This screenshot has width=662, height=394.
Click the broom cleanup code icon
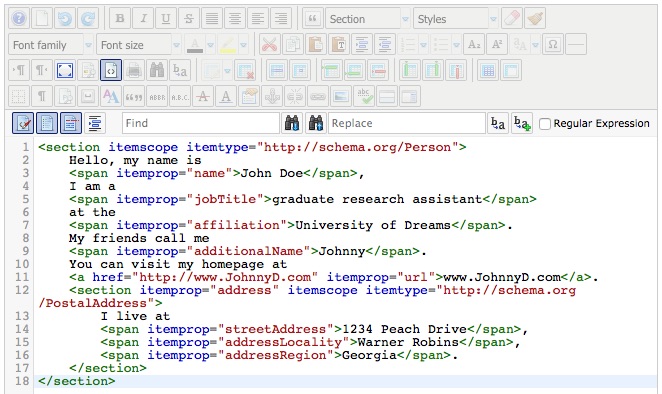(535, 19)
